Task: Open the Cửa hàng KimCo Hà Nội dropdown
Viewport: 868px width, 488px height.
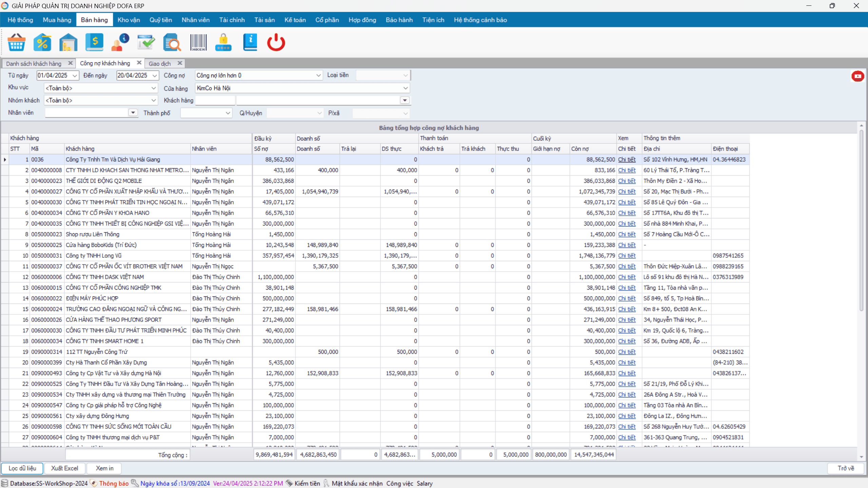Action: (405, 88)
